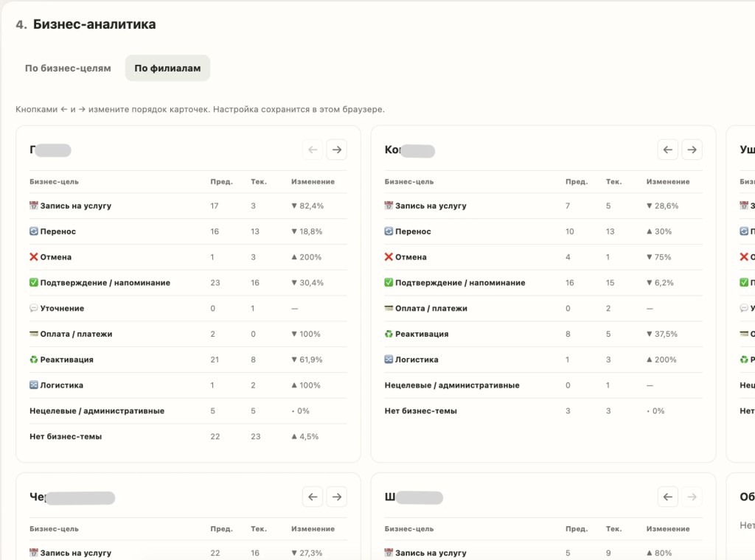Image resolution: width=755 pixels, height=560 pixels.
Task: Click the red cross icon by «Отмена» in «Г» card
Action: (34, 257)
